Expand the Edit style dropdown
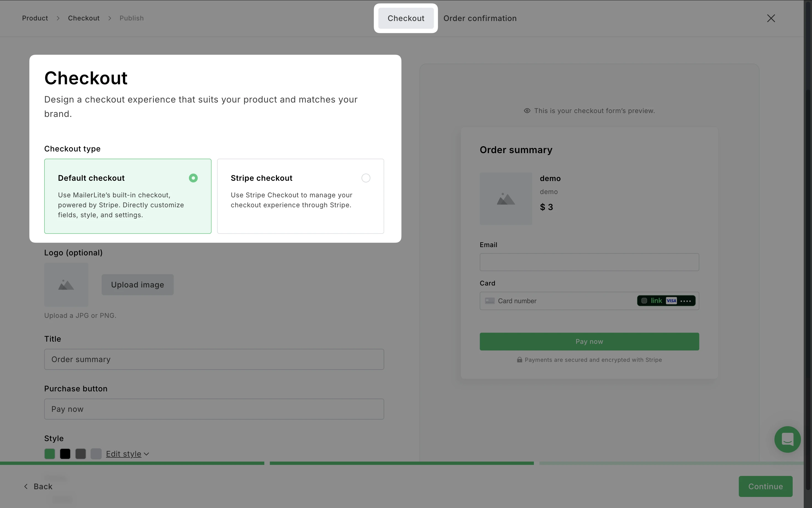This screenshot has width=812, height=508. (128, 454)
